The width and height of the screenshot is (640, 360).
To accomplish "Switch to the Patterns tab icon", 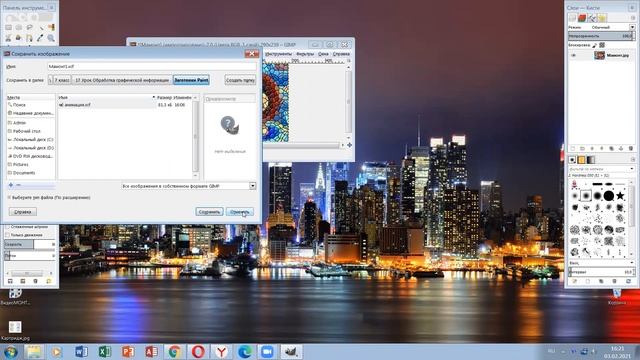I will (x=582, y=160).
